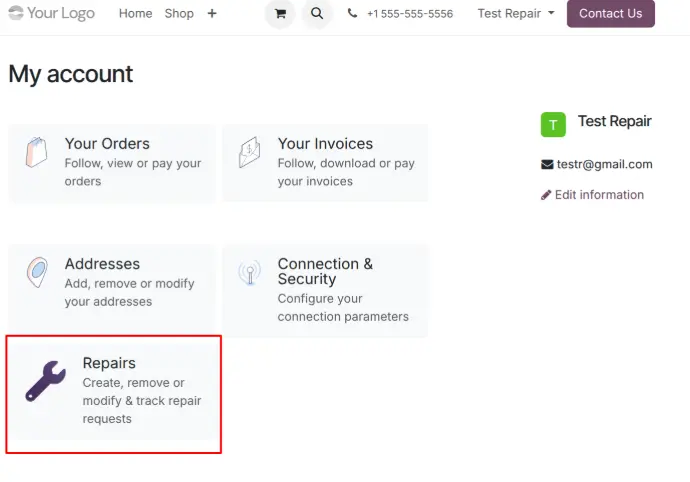Click the plus menu item in navbar

[211, 14]
